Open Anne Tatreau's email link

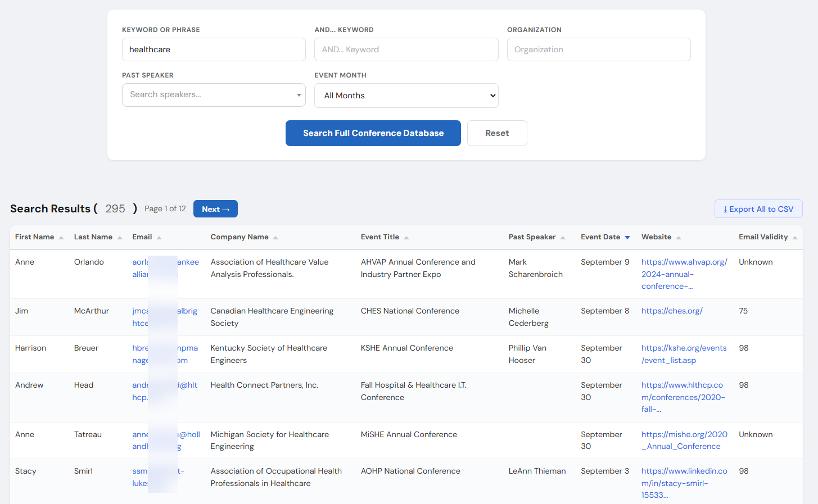[166, 441]
